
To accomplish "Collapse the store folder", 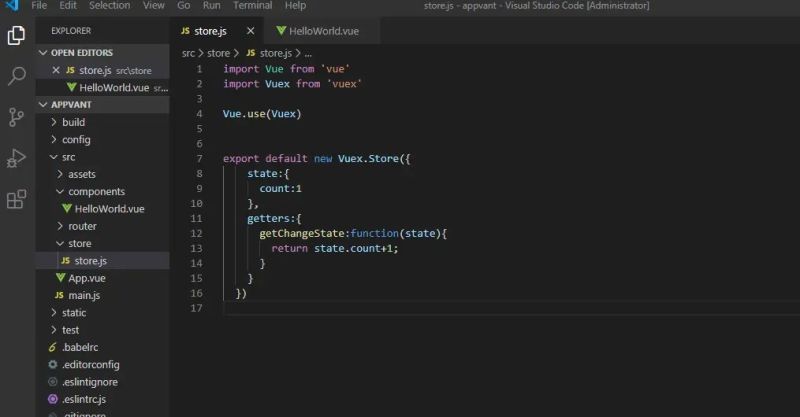I will click(102, 243).
